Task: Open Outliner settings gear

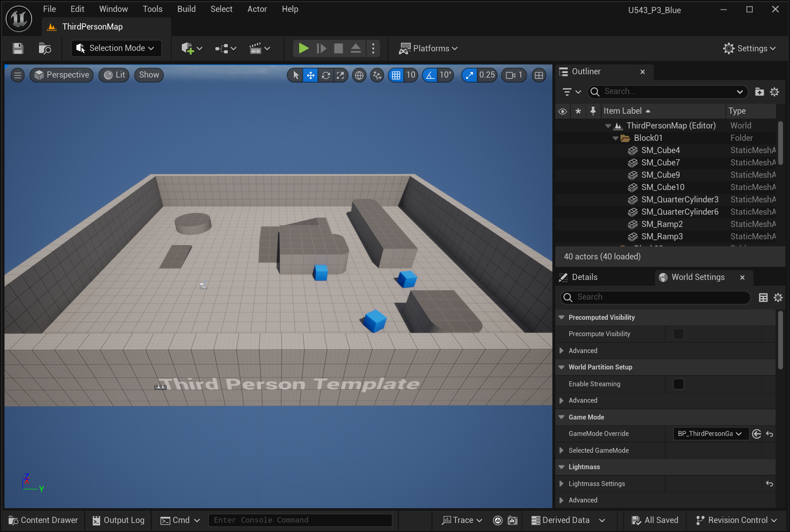Action: pyautogui.click(x=774, y=92)
